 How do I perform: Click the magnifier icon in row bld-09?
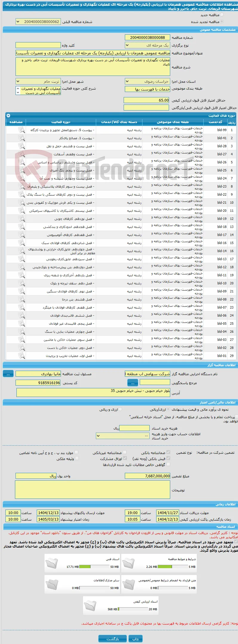[22, 291]
